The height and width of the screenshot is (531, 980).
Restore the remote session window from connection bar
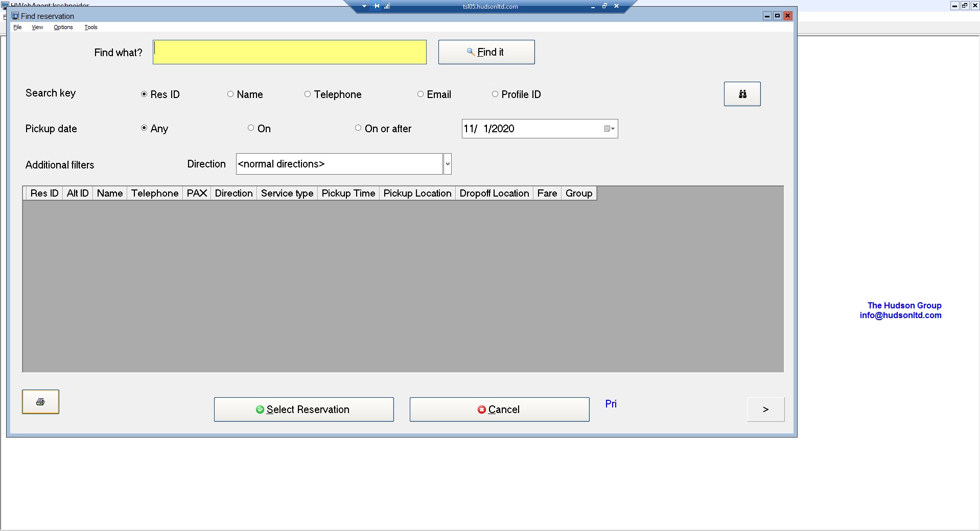point(604,6)
